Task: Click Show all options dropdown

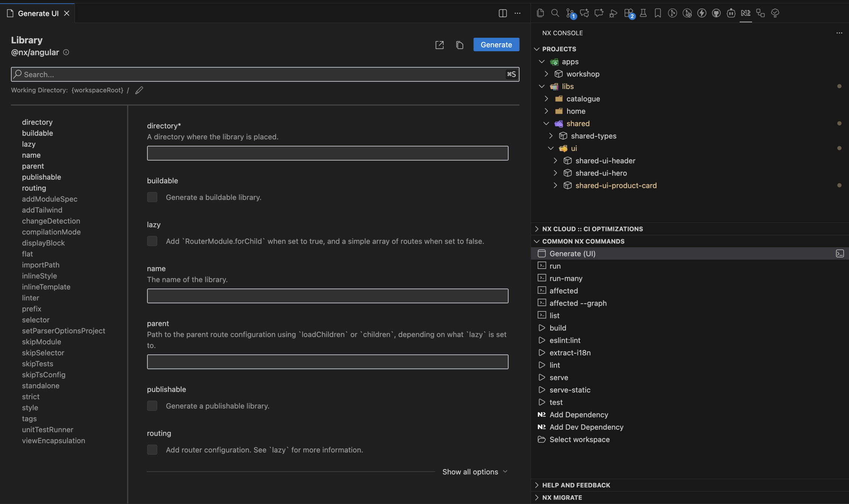Action: pos(475,472)
